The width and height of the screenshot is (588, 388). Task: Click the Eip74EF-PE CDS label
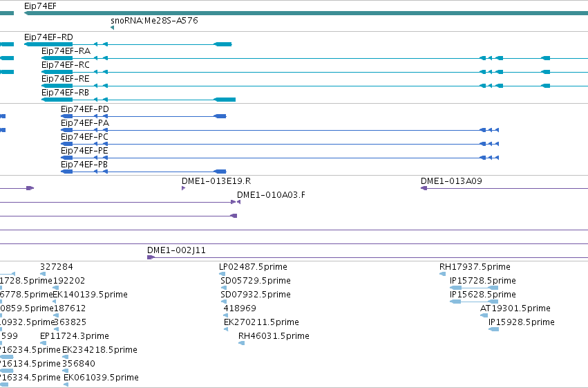tap(84, 151)
